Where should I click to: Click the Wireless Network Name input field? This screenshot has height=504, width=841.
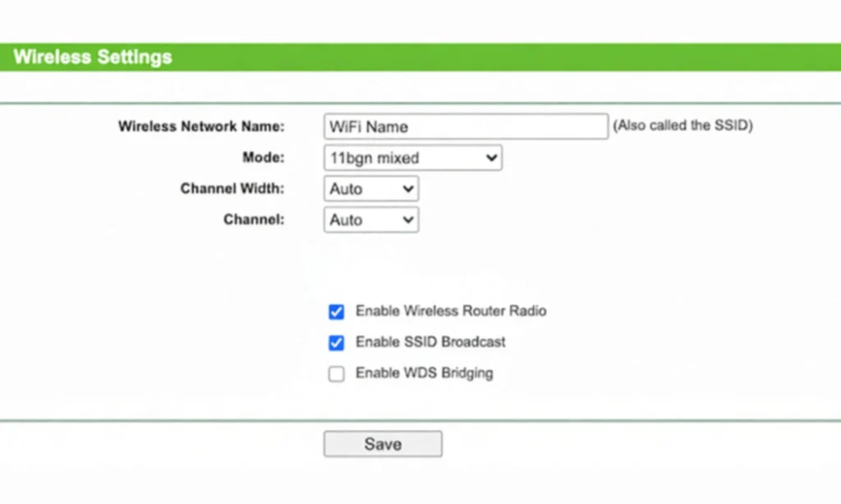click(x=465, y=126)
